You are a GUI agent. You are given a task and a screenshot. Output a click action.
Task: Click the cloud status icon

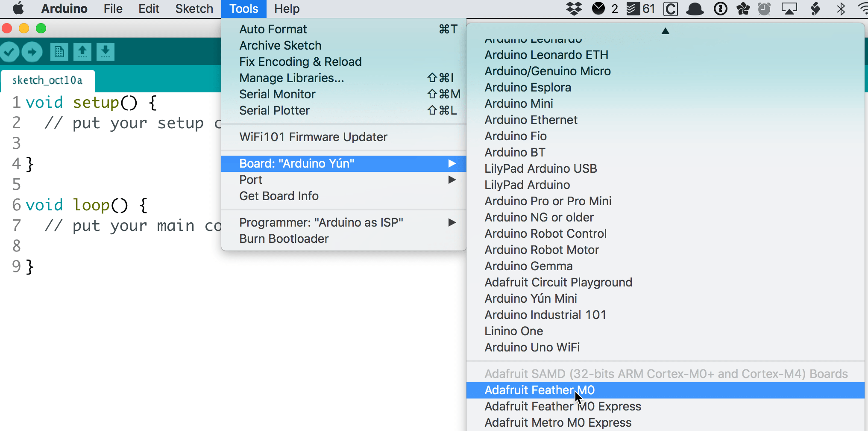point(695,9)
